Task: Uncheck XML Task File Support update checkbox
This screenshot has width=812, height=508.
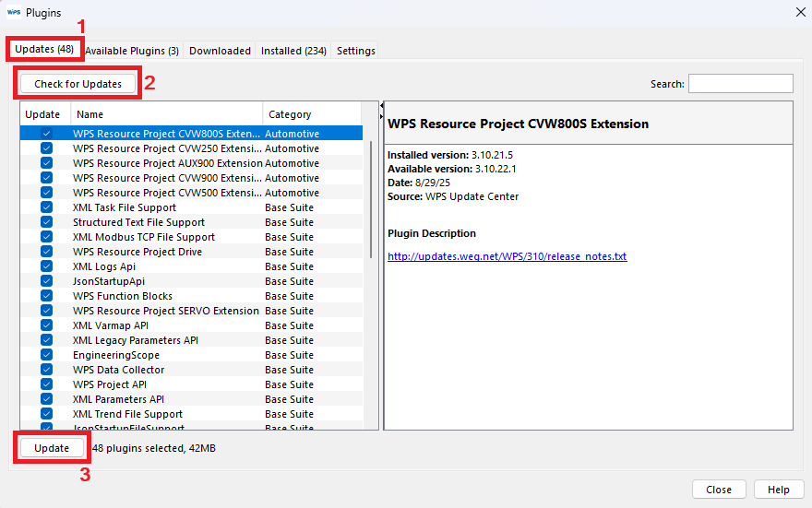Action: pos(46,207)
